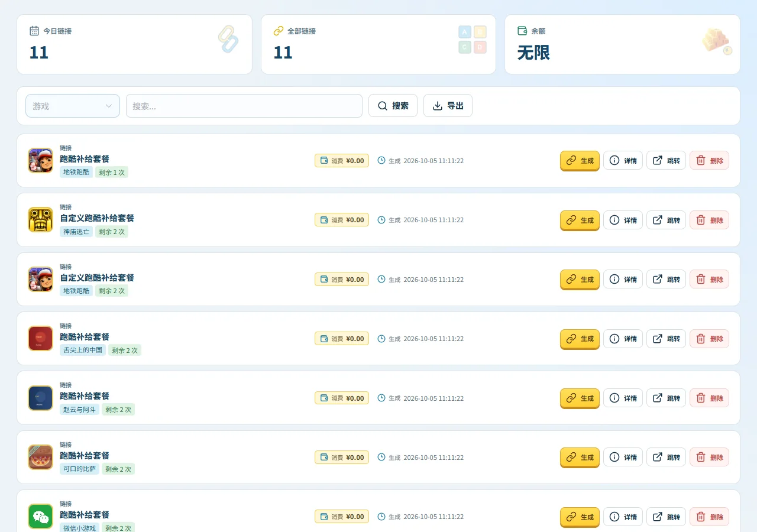Click the 搜索 search button

pyautogui.click(x=393, y=106)
